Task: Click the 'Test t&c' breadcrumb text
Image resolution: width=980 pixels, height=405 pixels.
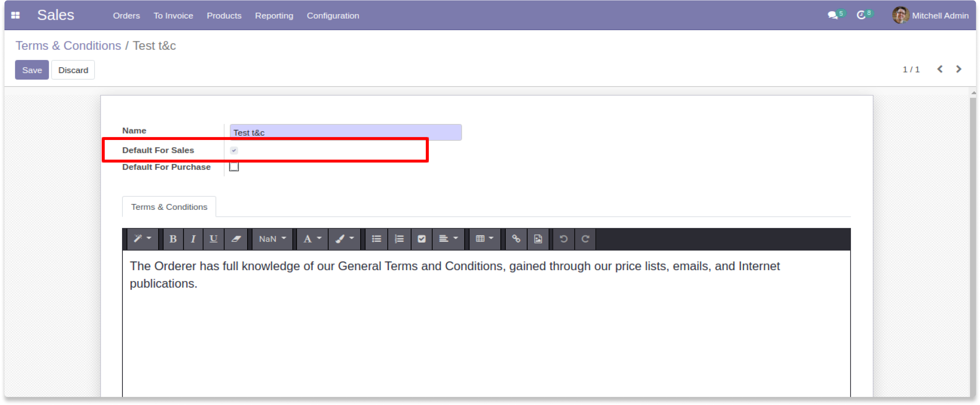Action: coord(154,46)
